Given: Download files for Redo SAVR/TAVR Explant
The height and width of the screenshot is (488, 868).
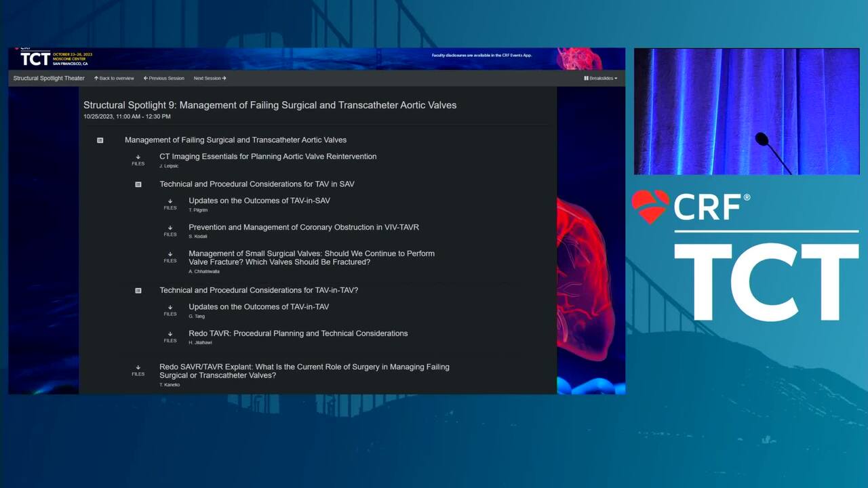Looking at the screenshot, I should coord(138,370).
